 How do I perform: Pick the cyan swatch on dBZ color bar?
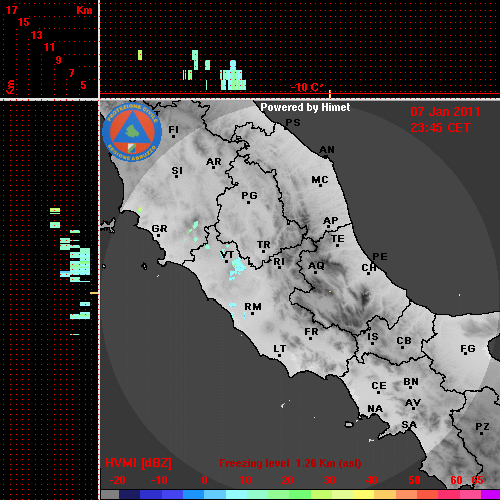tap(236, 494)
